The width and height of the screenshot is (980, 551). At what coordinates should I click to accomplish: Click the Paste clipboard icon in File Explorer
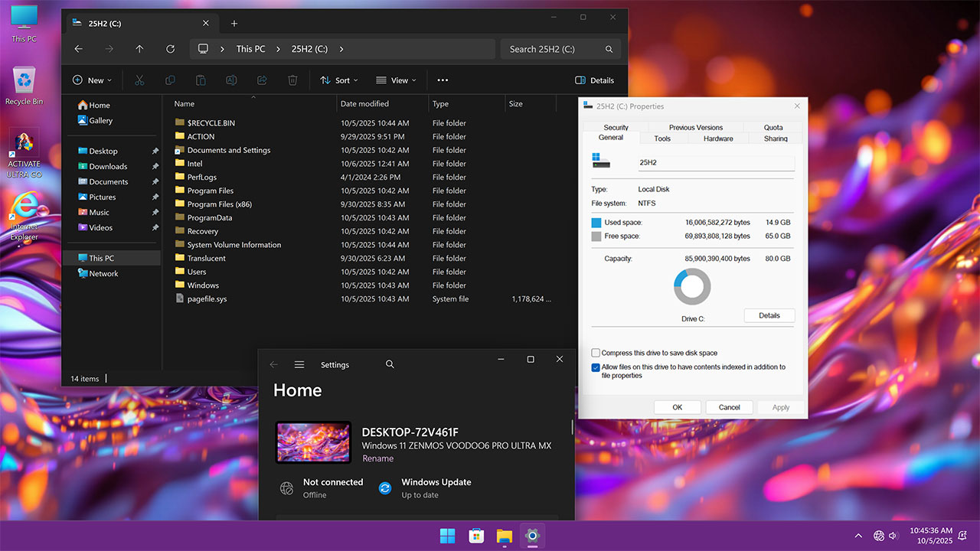point(201,80)
